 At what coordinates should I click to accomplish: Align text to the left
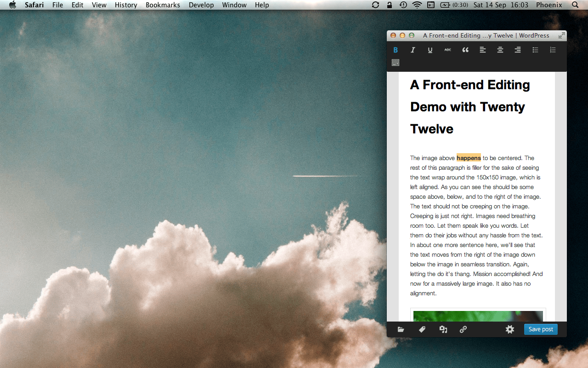(x=483, y=50)
